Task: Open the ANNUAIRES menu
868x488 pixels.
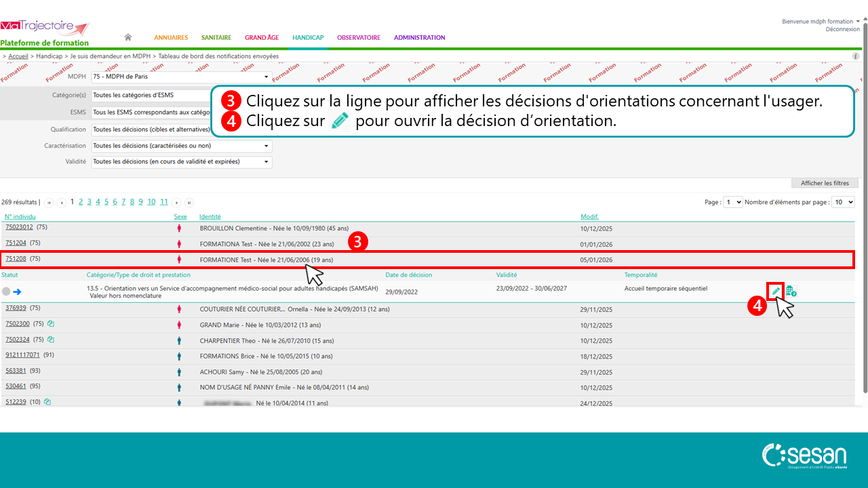Action: tap(171, 38)
